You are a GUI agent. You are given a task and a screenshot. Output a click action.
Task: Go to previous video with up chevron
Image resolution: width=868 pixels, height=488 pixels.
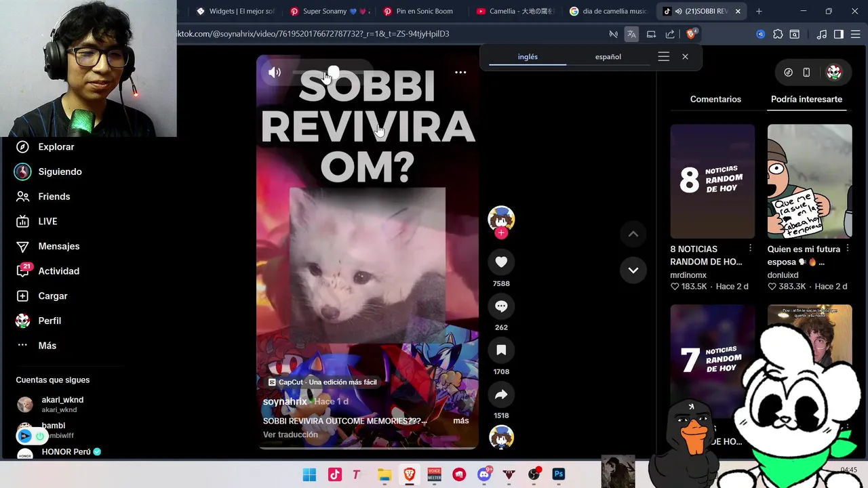(x=633, y=234)
